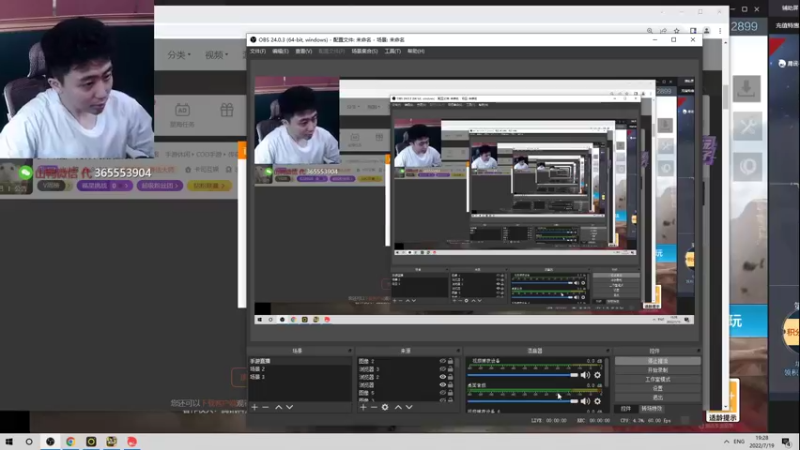Open the 编辑(E) menu in OBS

280,51
